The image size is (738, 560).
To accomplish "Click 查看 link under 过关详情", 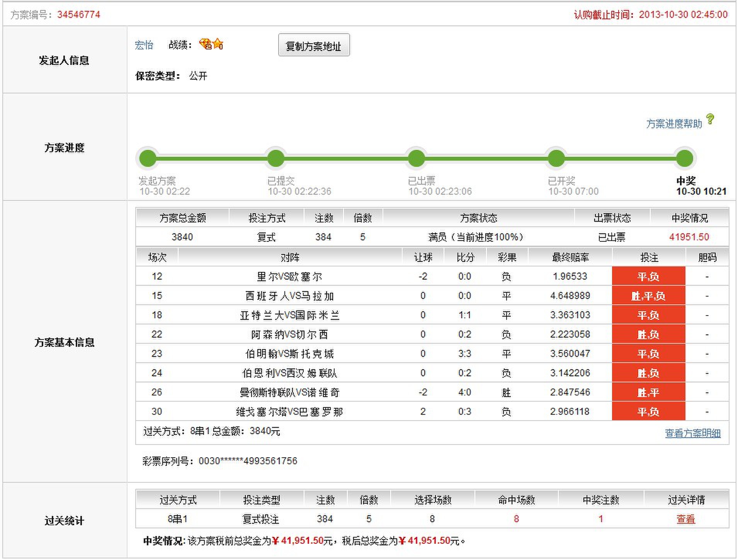I will (685, 519).
